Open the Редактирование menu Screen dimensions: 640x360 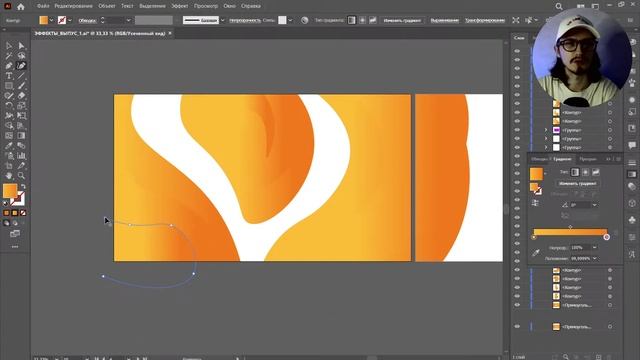(73, 6)
